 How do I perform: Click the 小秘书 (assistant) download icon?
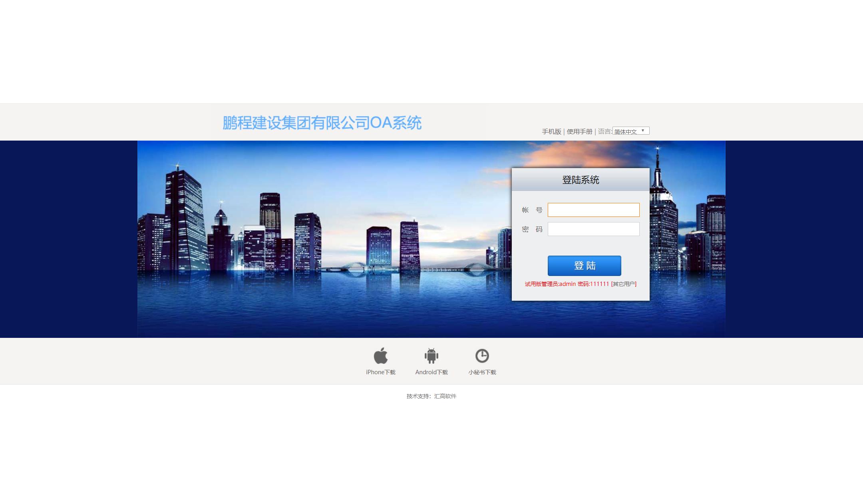pos(482,355)
